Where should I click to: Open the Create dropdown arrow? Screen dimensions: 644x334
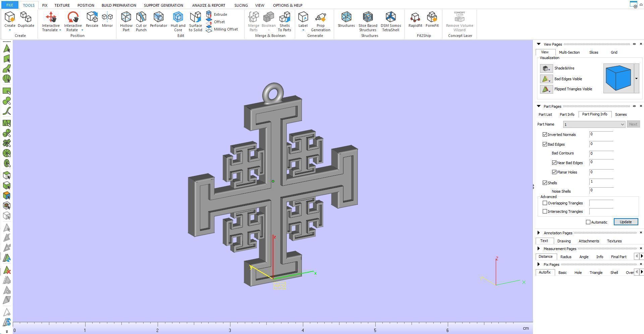[x=10, y=30]
